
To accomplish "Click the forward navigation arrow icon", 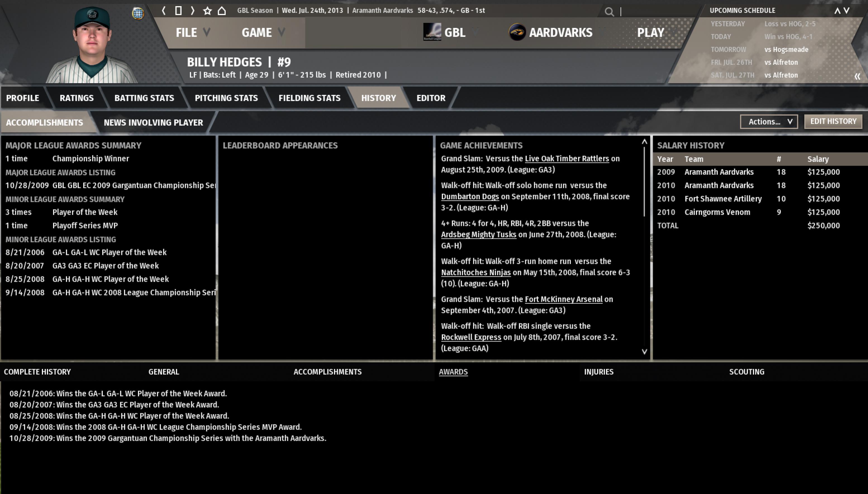I will [x=192, y=11].
